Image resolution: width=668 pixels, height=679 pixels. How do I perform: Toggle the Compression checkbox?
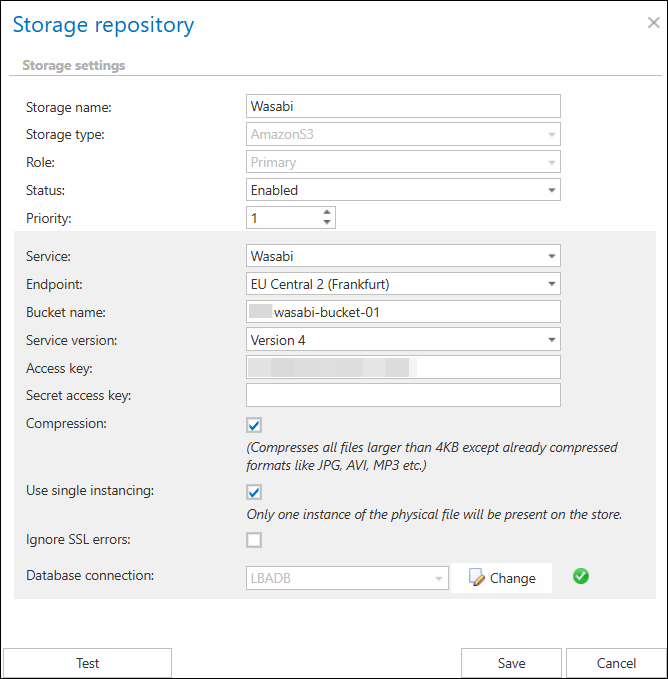click(x=254, y=425)
